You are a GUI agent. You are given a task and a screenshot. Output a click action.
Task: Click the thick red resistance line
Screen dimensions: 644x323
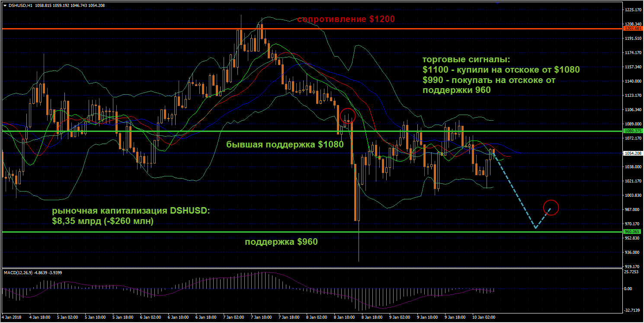pos(173,29)
